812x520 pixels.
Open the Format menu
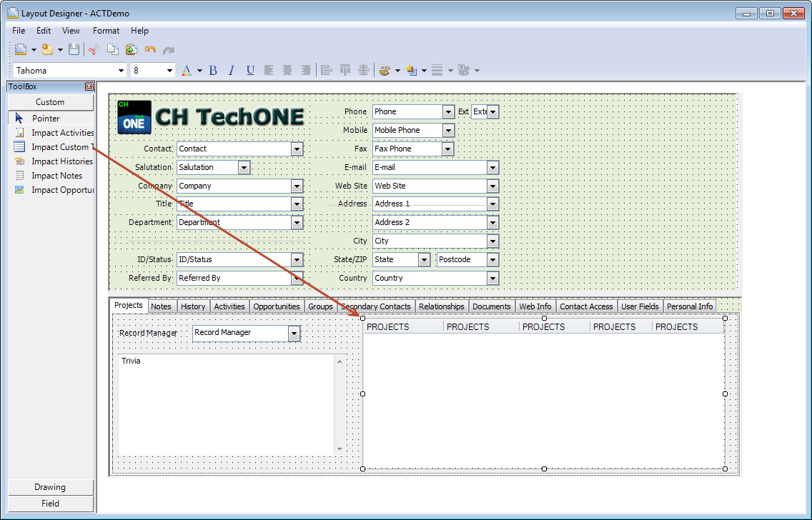tap(106, 31)
